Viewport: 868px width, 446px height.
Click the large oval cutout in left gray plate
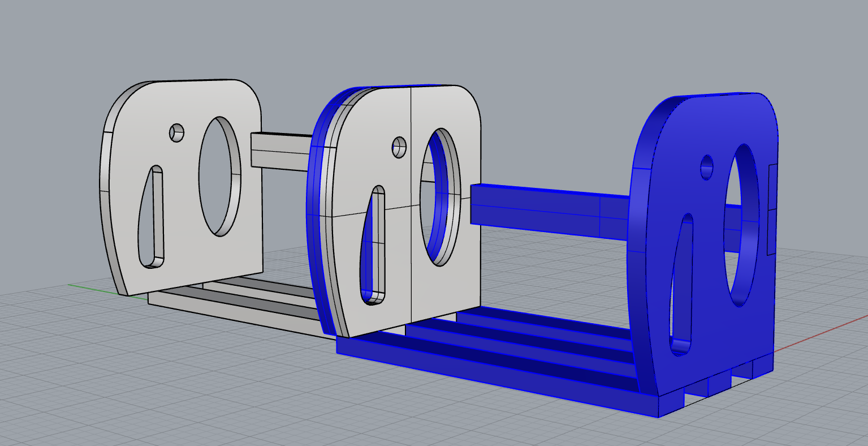[x=219, y=176]
